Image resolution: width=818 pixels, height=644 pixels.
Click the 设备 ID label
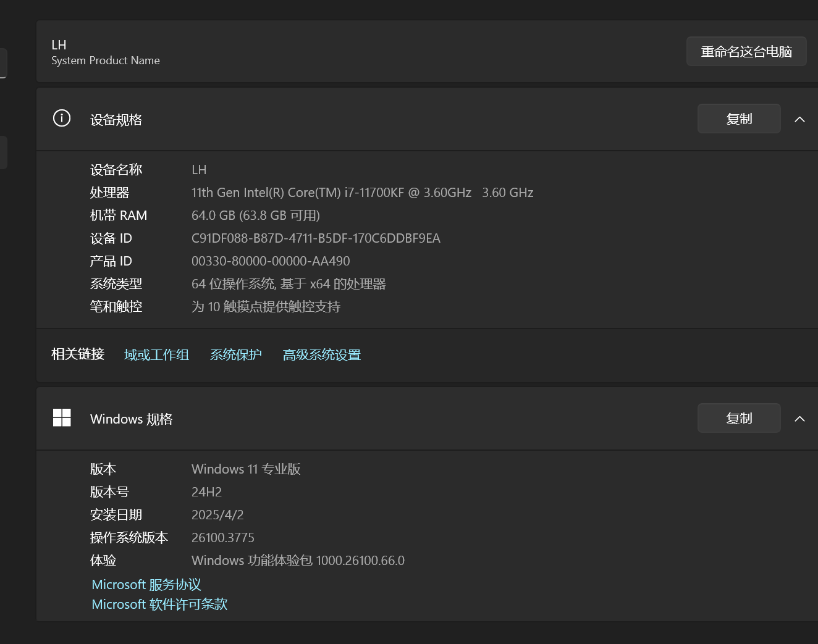click(111, 238)
